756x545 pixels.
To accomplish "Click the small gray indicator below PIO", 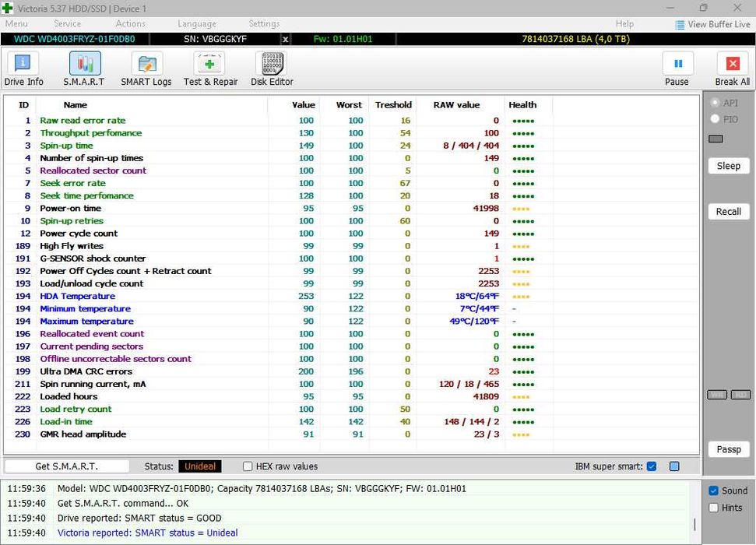I will pos(716,139).
